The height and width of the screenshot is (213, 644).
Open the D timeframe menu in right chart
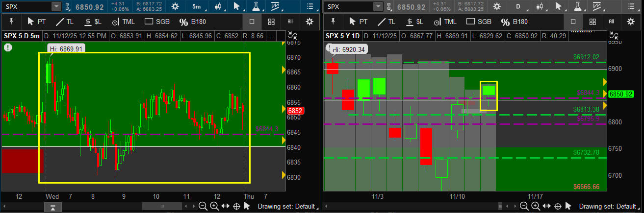click(517, 7)
